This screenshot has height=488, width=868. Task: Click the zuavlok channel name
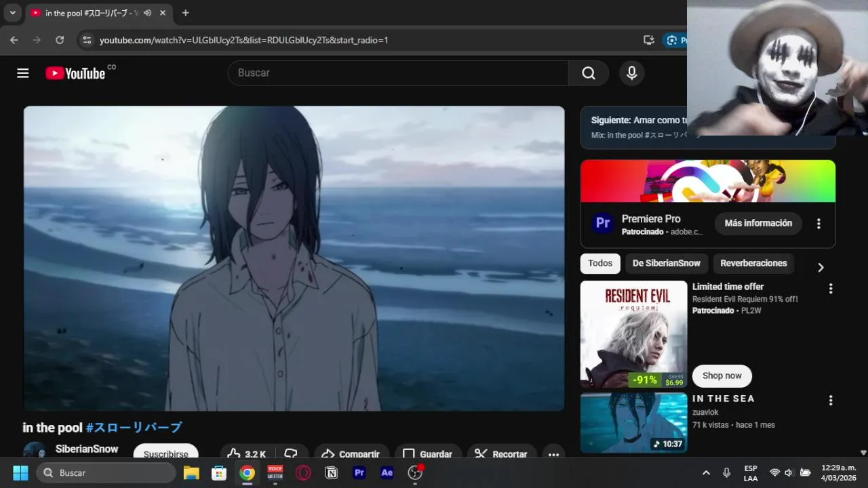coord(705,412)
